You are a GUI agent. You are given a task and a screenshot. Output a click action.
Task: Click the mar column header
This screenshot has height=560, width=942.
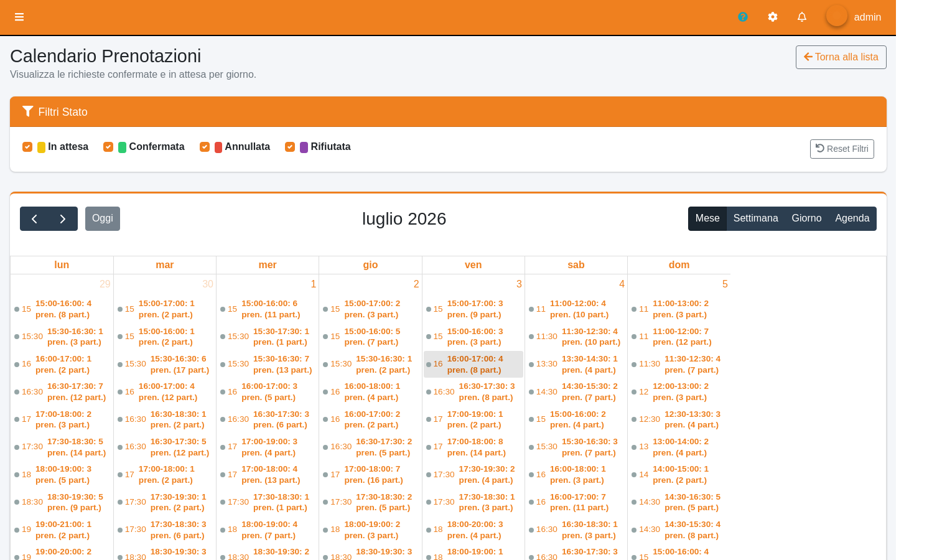[165, 265]
